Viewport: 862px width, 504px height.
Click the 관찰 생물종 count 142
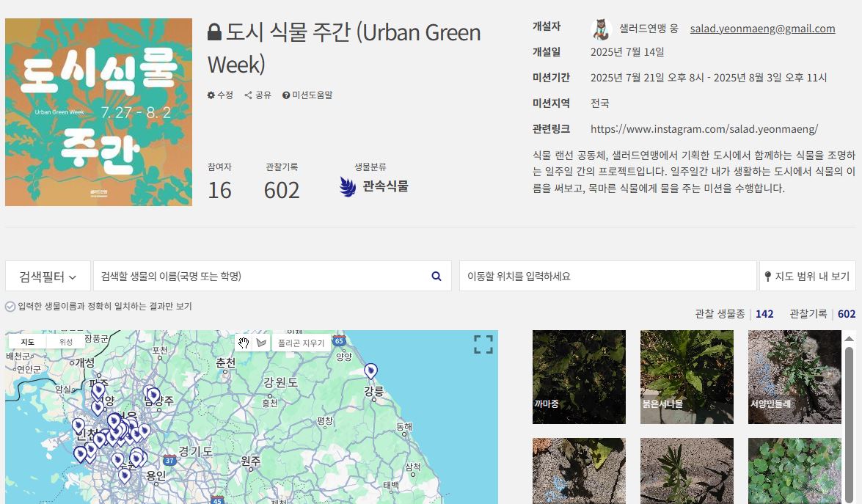click(x=764, y=314)
